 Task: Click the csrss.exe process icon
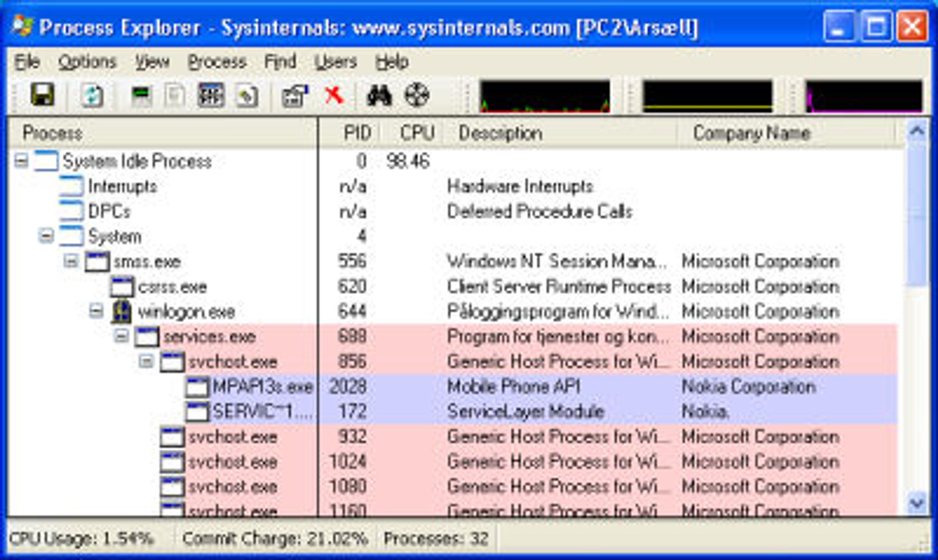[x=122, y=286]
